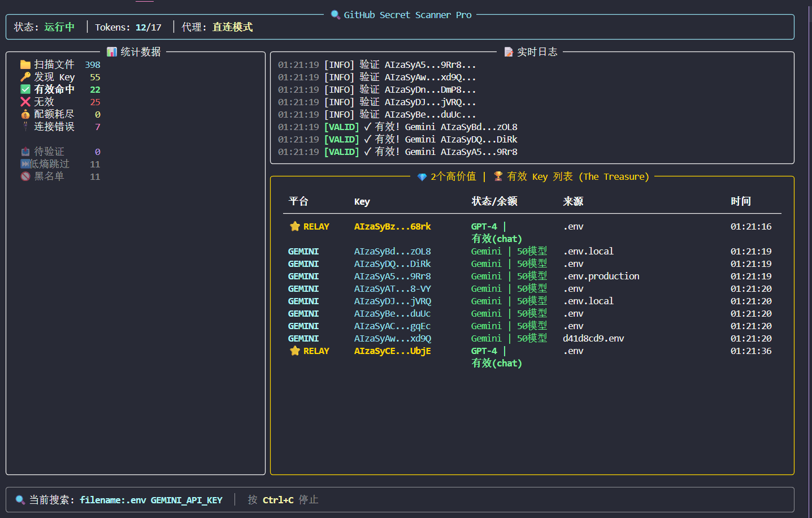Click the trophy icon before 有效 Key 列表
This screenshot has width=812, height=518.
click(498, 176)
